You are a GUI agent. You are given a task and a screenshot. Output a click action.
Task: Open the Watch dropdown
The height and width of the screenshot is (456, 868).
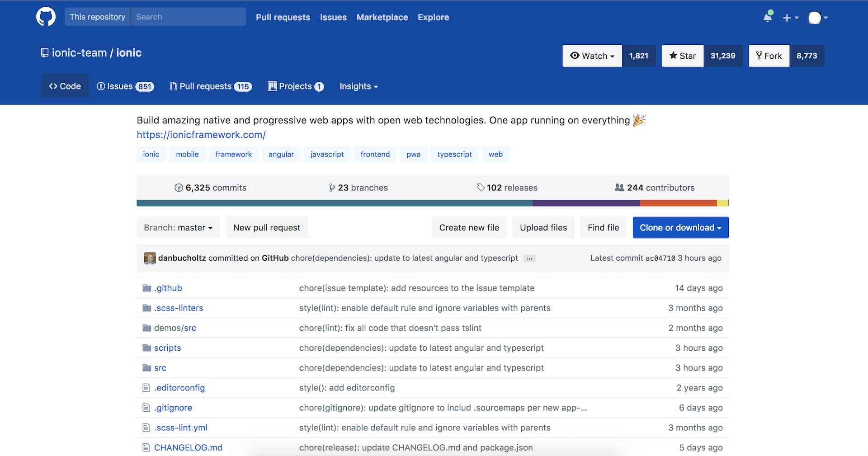pos(592,56)
